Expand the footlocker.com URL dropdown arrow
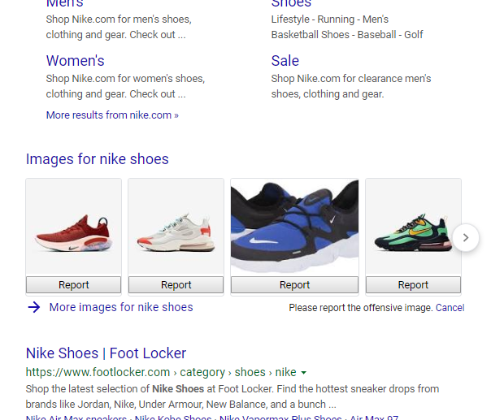Image resolution: width=504 pixels, height=420 pixels. [x=304, y=373]
